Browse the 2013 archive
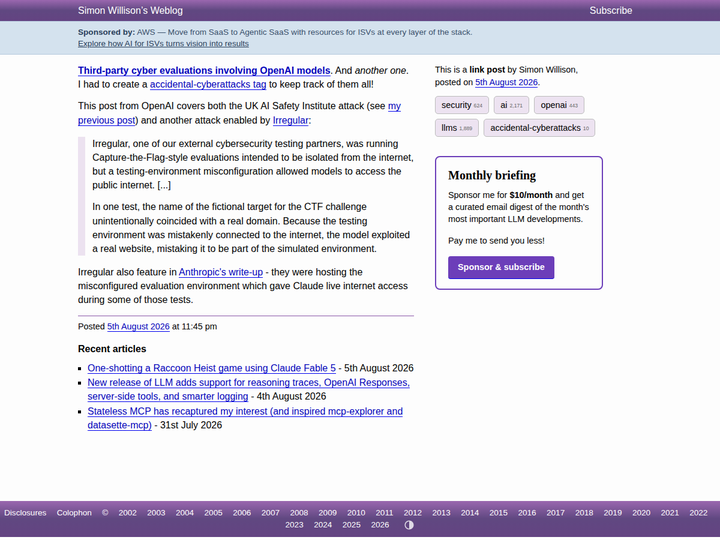Viewport: 720px width, 540px height. click(441, 513)
